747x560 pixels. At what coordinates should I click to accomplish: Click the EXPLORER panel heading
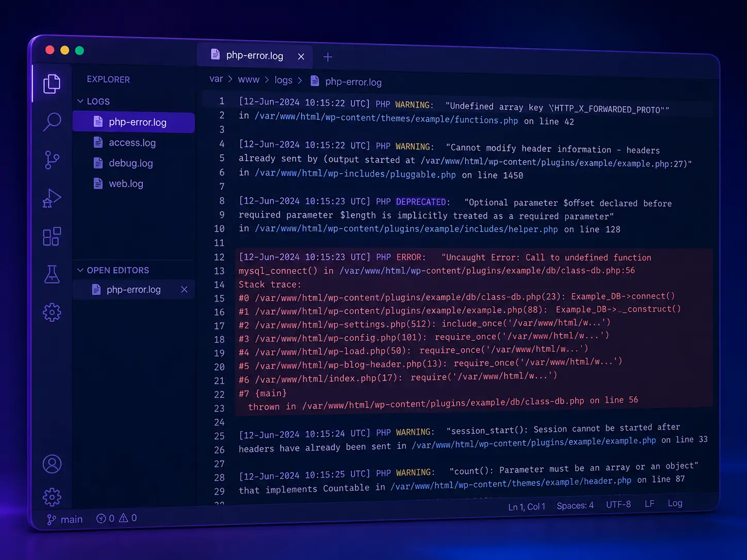tap(108, 79)
